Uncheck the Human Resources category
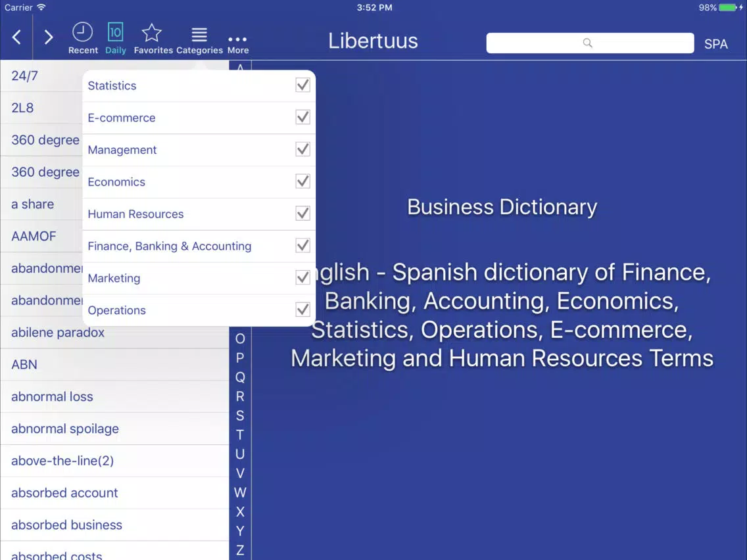747x560 pixels. (x=302, y=214)
